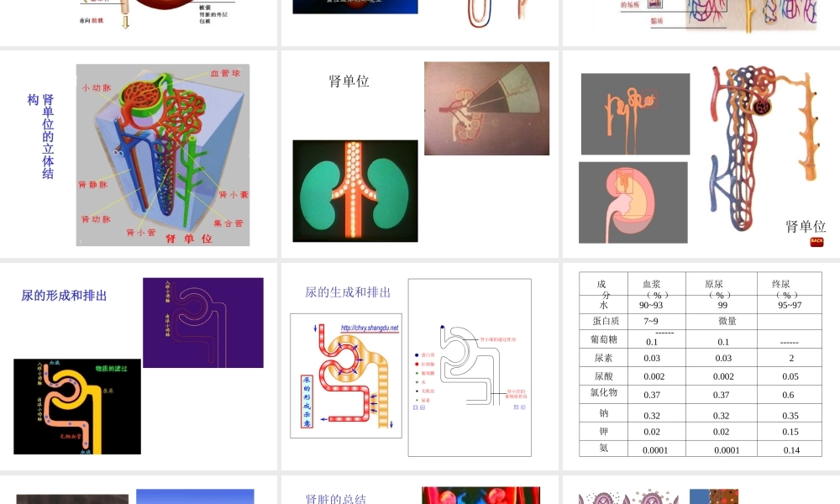The width and height of the screenshot is (840, 504).
Task: Click the vertical title 肾单位的立体结构
Action: 41,137
